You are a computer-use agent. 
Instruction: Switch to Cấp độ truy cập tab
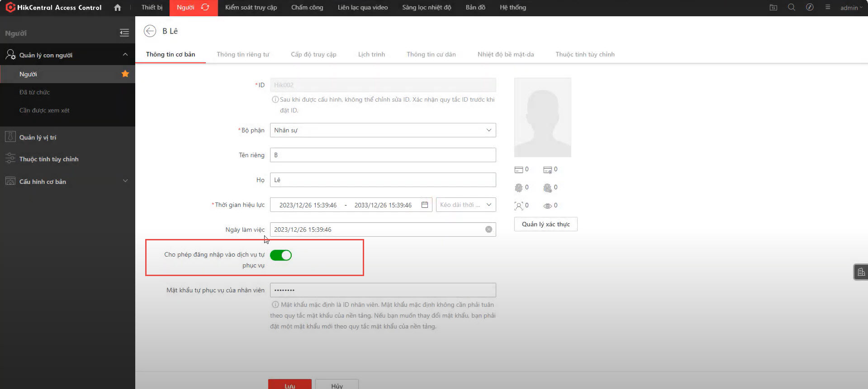313,54
